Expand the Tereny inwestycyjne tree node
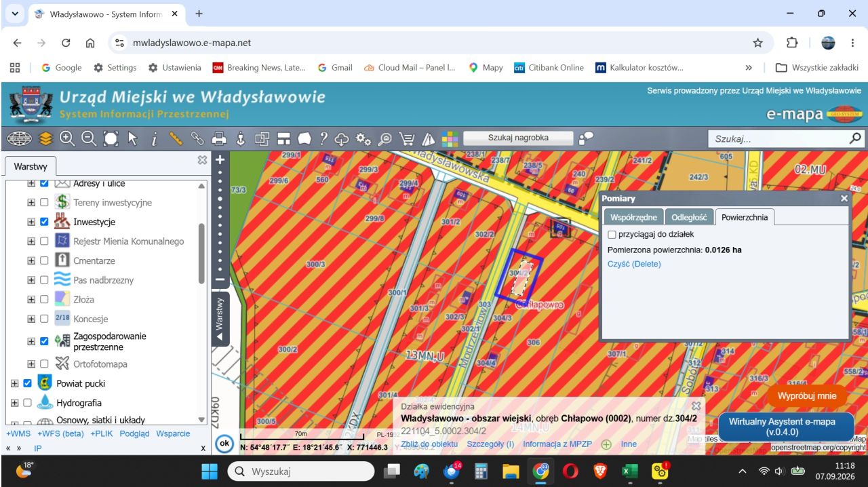 (x=31, y=202)
